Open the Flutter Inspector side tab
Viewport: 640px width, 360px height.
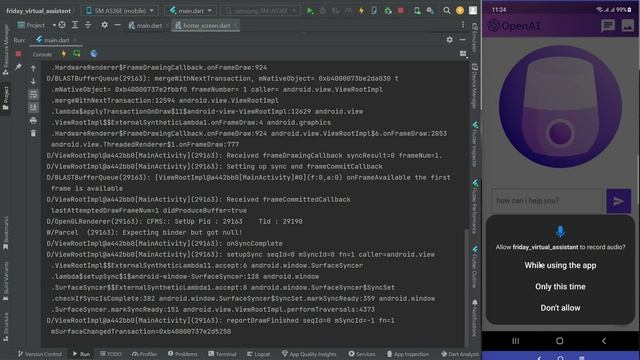tap(475, 144)
